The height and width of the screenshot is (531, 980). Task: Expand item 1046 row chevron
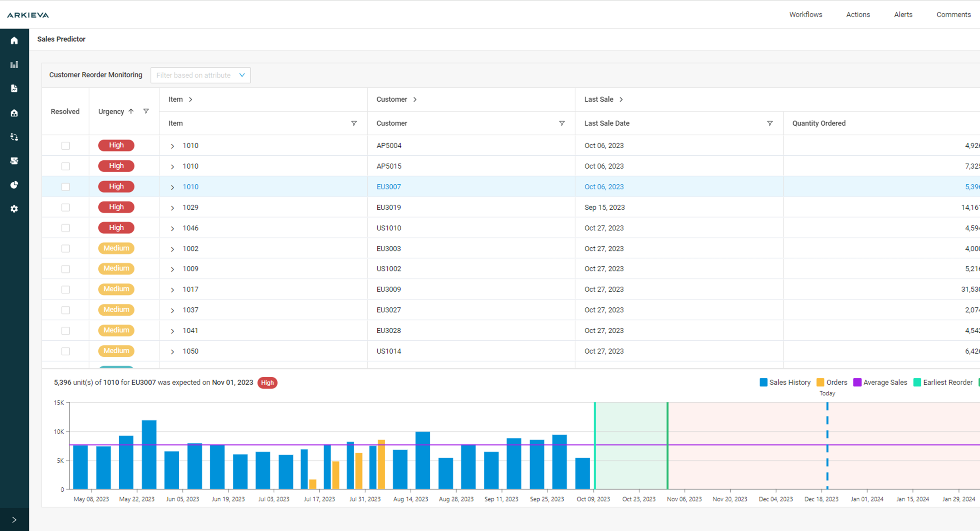(x=172, y=228)
